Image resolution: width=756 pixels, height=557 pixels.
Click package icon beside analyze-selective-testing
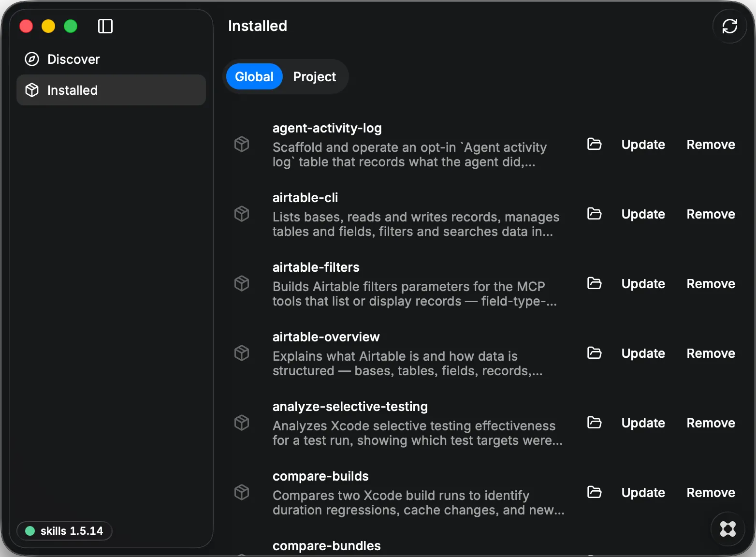pyautogui.click(x=242, y=423)
